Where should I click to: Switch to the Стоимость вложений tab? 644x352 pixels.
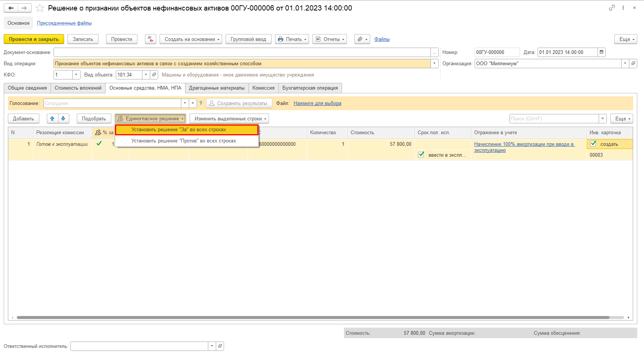78,88
